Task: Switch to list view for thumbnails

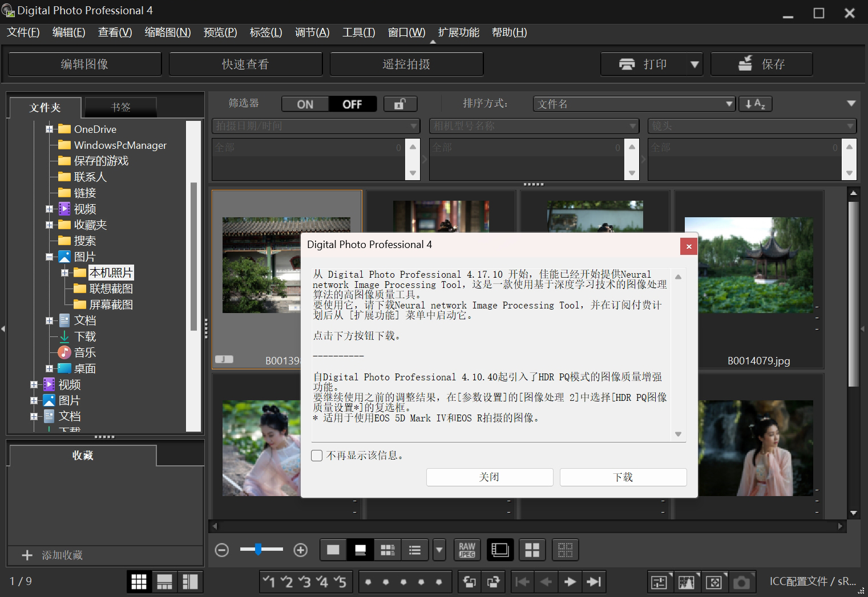Action: (415, 550)
